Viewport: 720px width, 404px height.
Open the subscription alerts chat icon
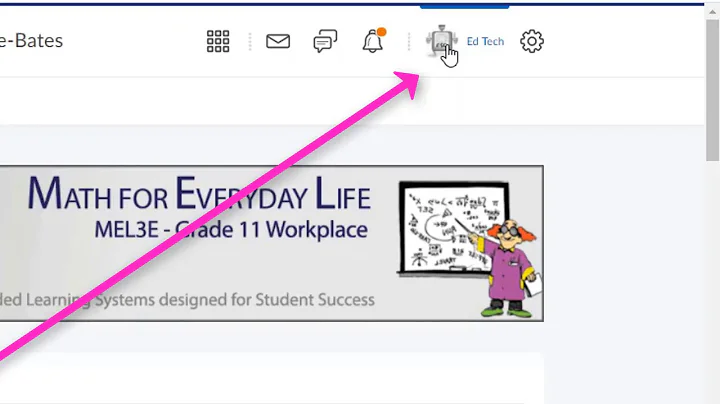325,41
